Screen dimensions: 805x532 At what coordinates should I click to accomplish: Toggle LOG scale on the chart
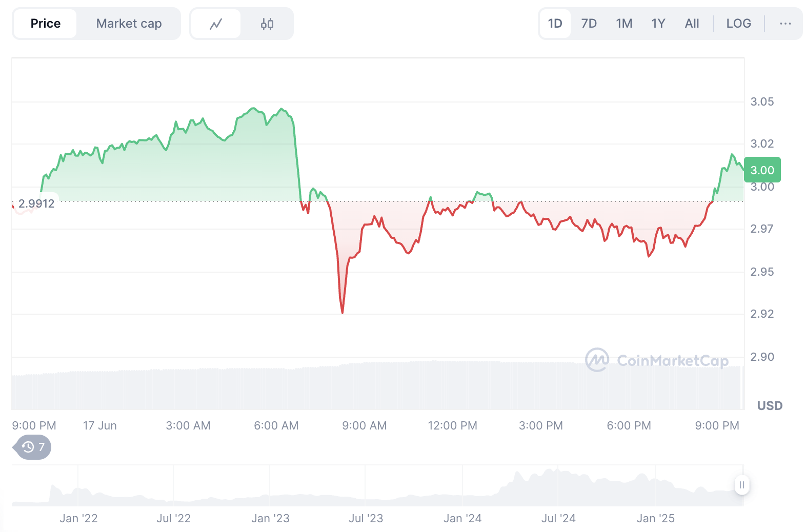(x=738, y=24)
